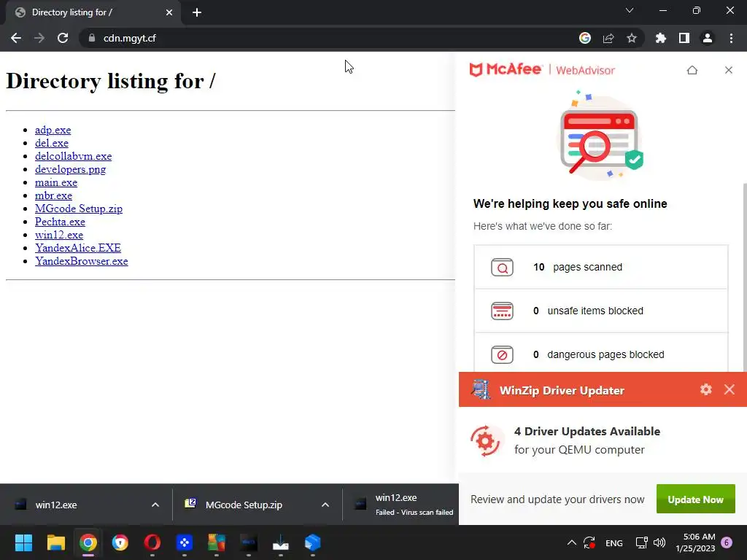
Task: Open the notification badge showing 6
Action: pyautogui.click(x=727, y=542)
